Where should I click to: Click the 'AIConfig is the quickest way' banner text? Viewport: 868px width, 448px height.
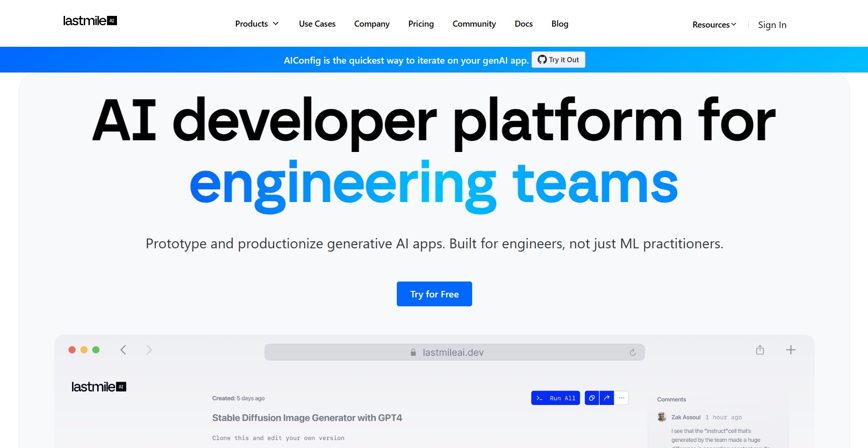click(x=406, y=60)
